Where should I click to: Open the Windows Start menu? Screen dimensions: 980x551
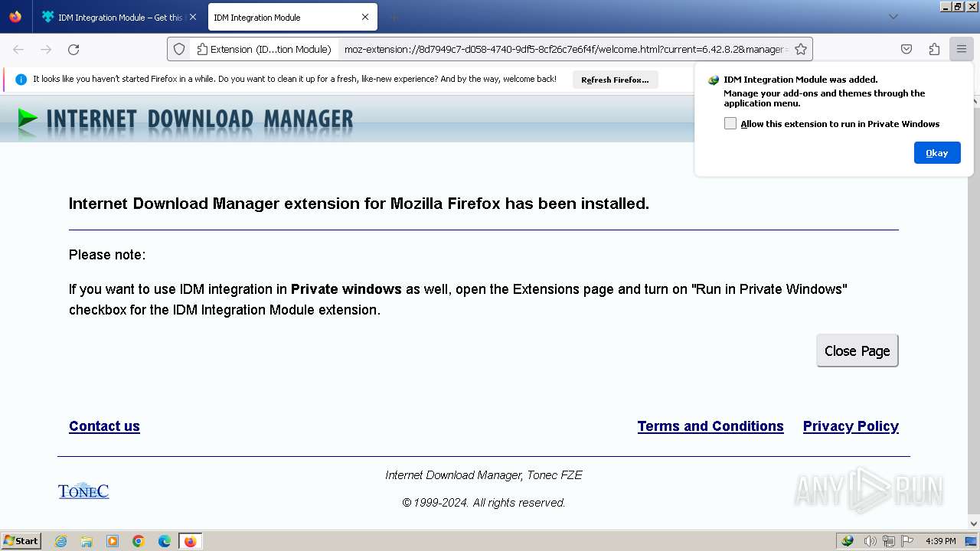click(x=21, y=541)
